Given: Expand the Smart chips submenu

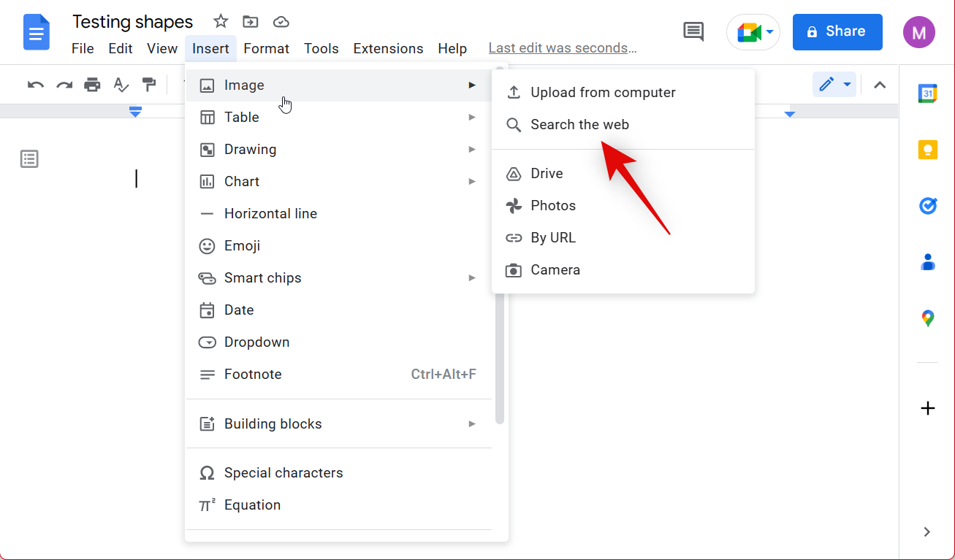Looking at the screenshot, I should click(x=339, y=278).
